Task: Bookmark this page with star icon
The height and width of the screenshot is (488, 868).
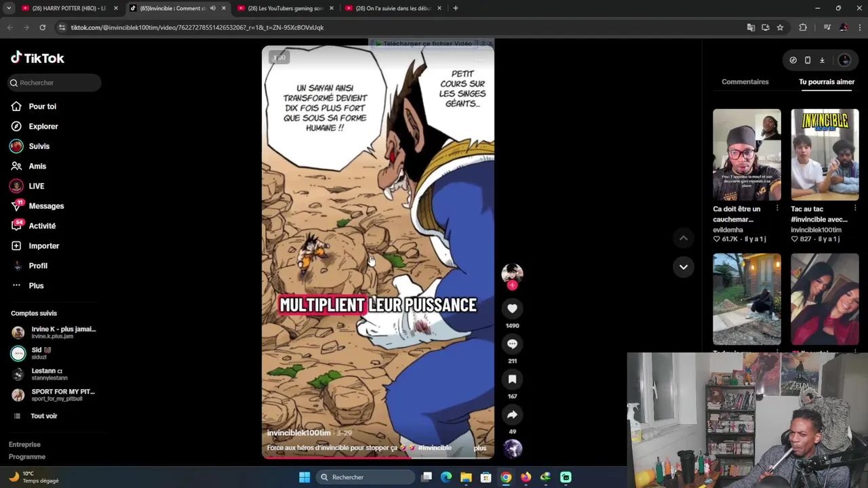Action: tap(780, 28)
